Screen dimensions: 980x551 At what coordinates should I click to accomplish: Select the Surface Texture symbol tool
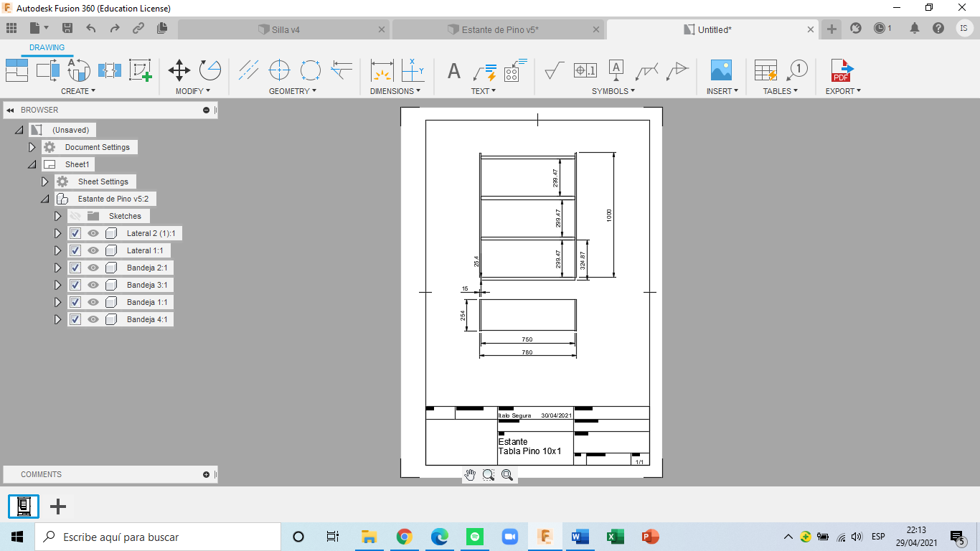click(554, 70)
